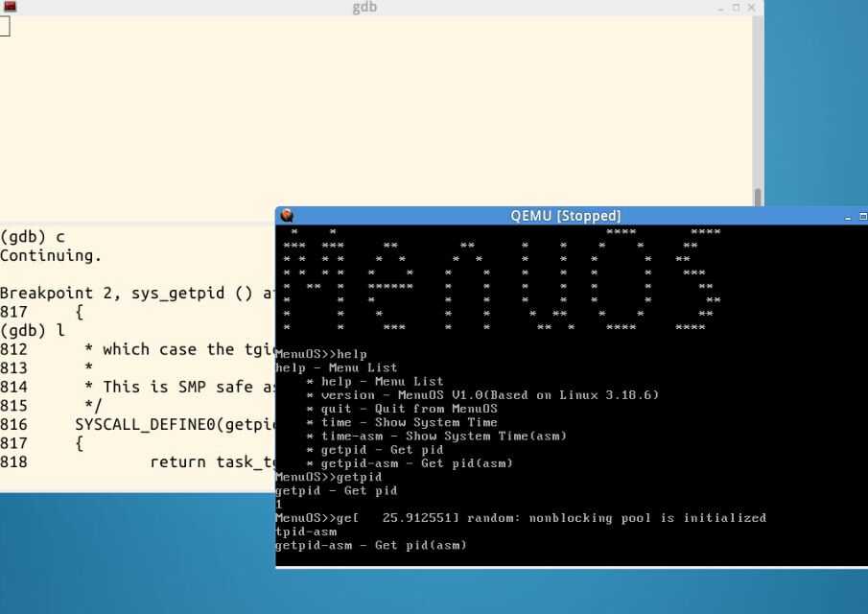This screenshot has height=614, width=868.
Task: Click source line 812 "which case the"
Action: 137,349
